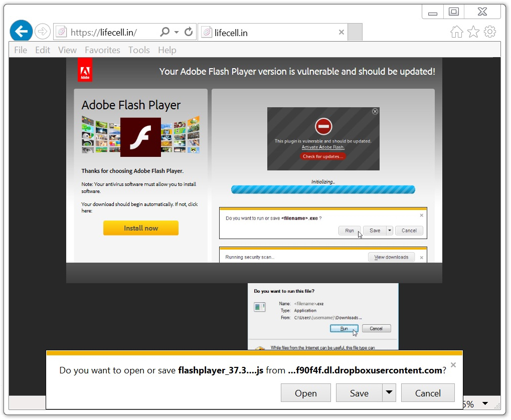Click the red Check for updates button
The height and width of the screenshot is (420, 511).
point(322,156)
